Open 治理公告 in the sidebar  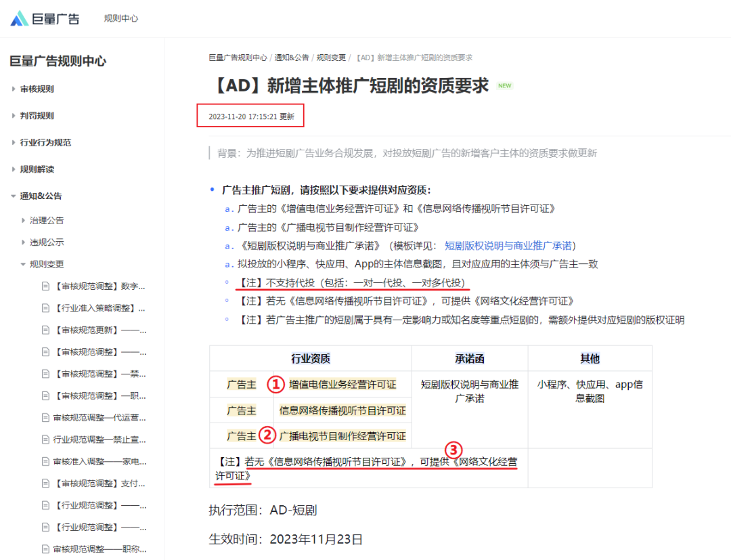click(47, 221)
